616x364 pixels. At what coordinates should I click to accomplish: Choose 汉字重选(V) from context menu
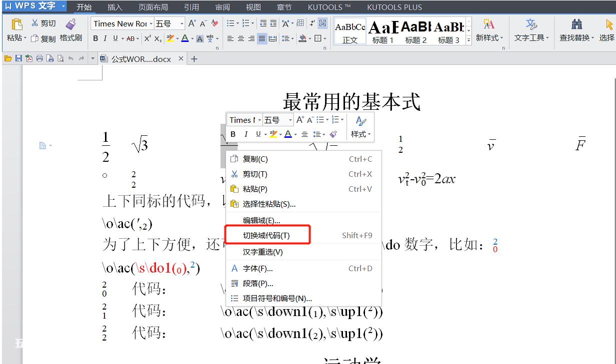click(x=303, y=252)
